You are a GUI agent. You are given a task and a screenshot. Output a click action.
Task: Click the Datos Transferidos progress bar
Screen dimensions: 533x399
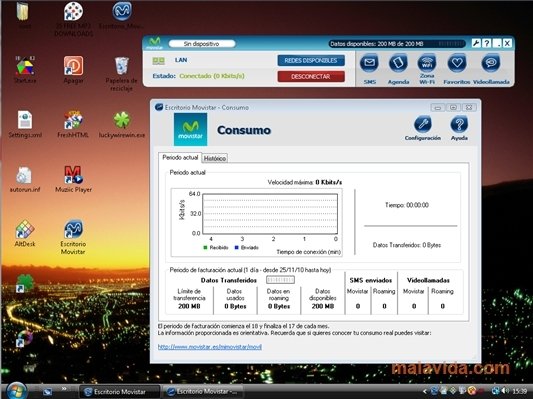[x=280, y=280]
